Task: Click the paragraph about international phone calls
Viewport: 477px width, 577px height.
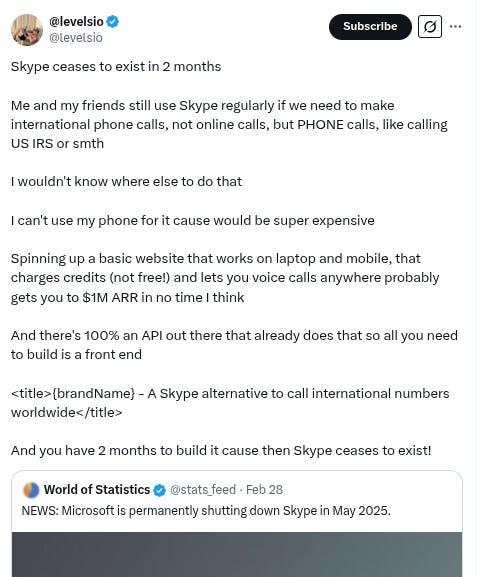Action: pos(229,124)
